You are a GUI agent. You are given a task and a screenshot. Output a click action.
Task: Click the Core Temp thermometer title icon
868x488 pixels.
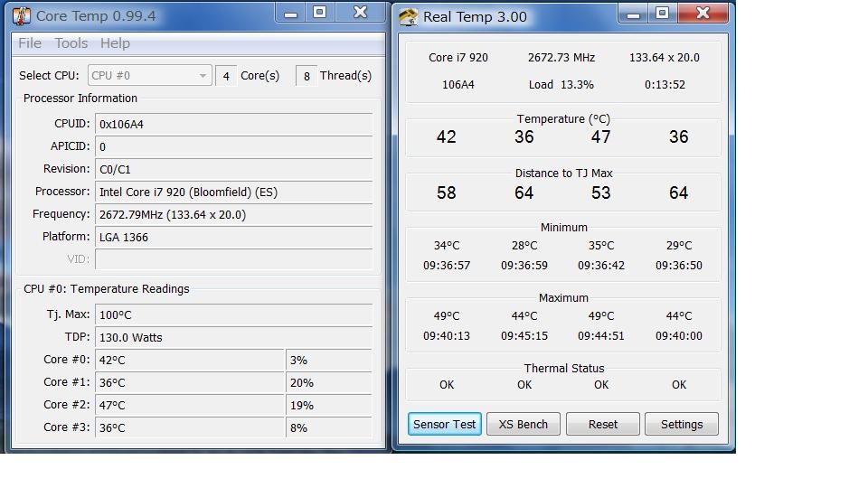[x=22, y=16]
